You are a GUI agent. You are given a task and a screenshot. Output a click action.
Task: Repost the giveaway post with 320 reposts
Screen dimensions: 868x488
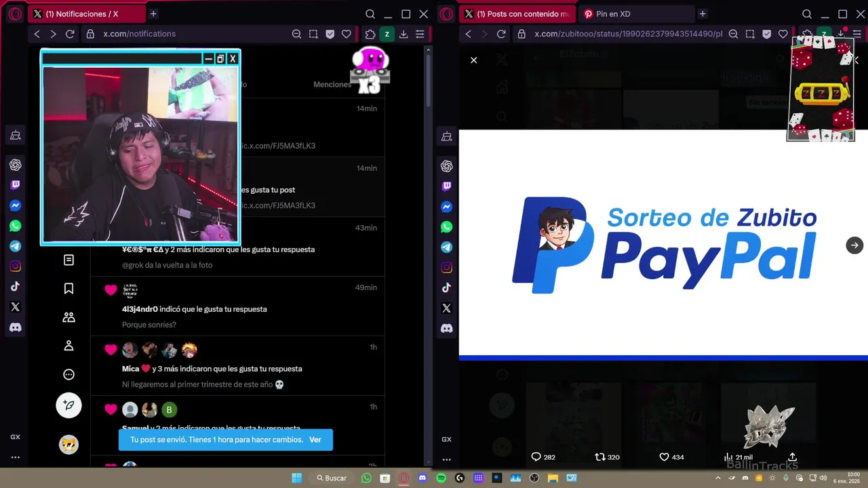(x=599, y=457)
